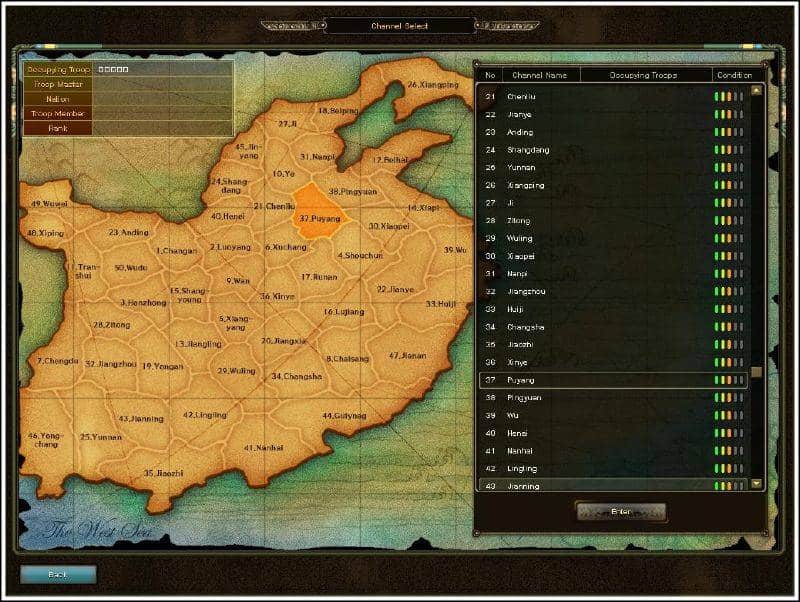Pick channel 41 Nanhai in the list

613,451
